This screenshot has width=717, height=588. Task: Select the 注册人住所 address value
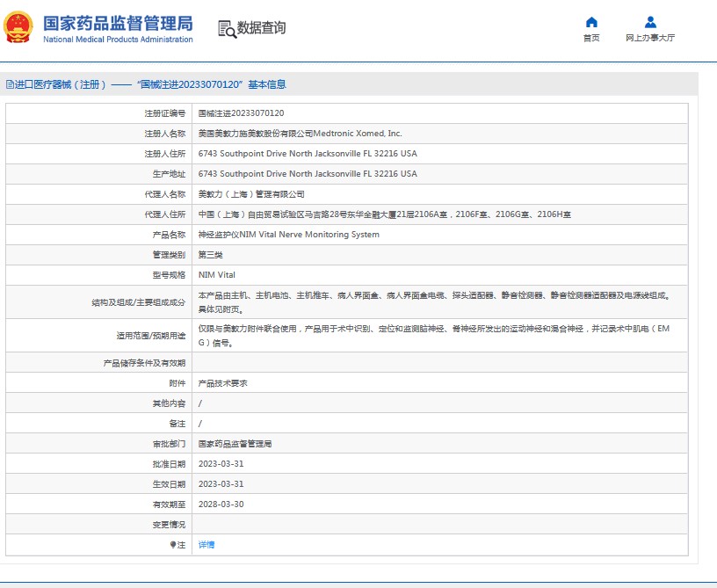point(308,154)
